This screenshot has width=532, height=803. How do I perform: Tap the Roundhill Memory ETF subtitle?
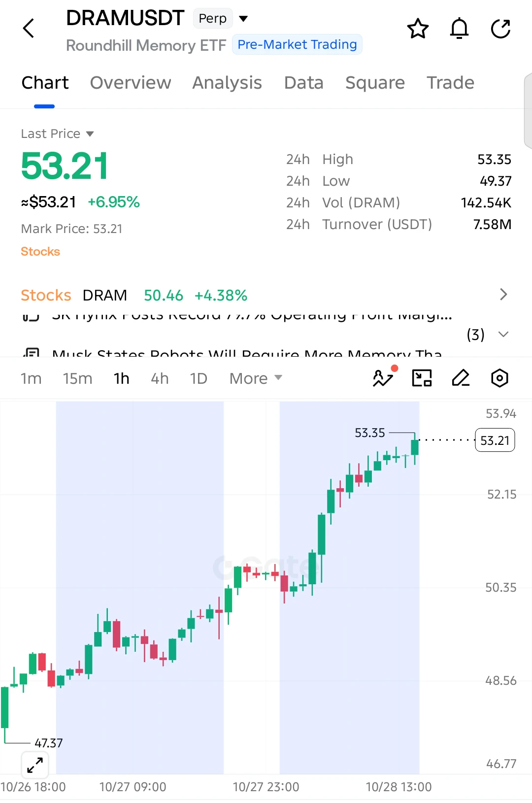pyautogui.click(x=146, y=45)
